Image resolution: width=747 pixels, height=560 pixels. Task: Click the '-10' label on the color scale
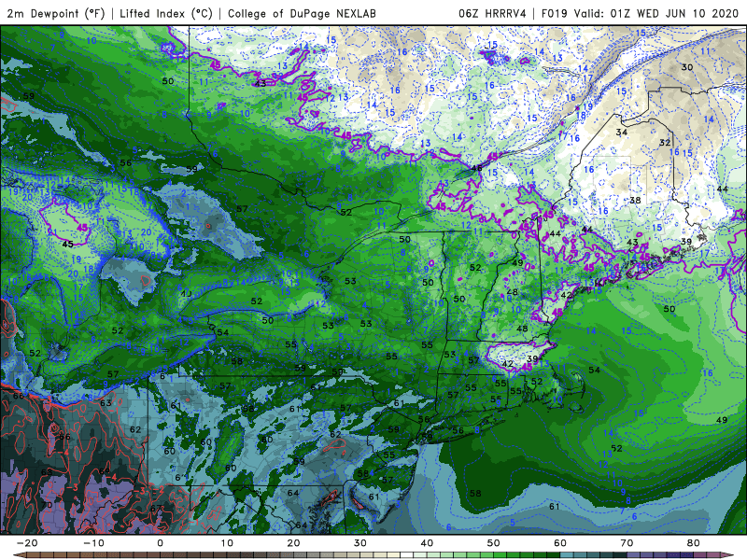pyautogui.click(x=93, y=543)
